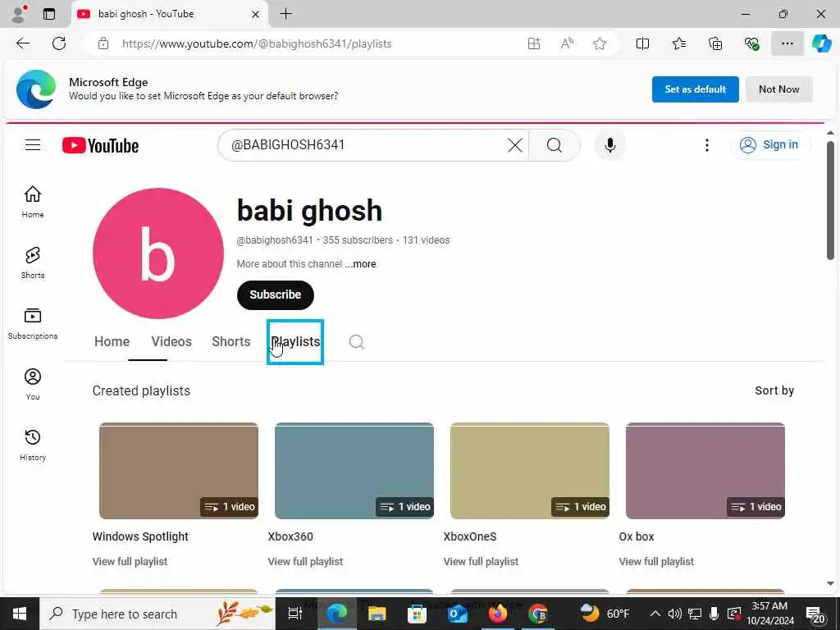840x630 pixels.
Task: Open Edge Settings and more menu
Action: tap(787, 44)
